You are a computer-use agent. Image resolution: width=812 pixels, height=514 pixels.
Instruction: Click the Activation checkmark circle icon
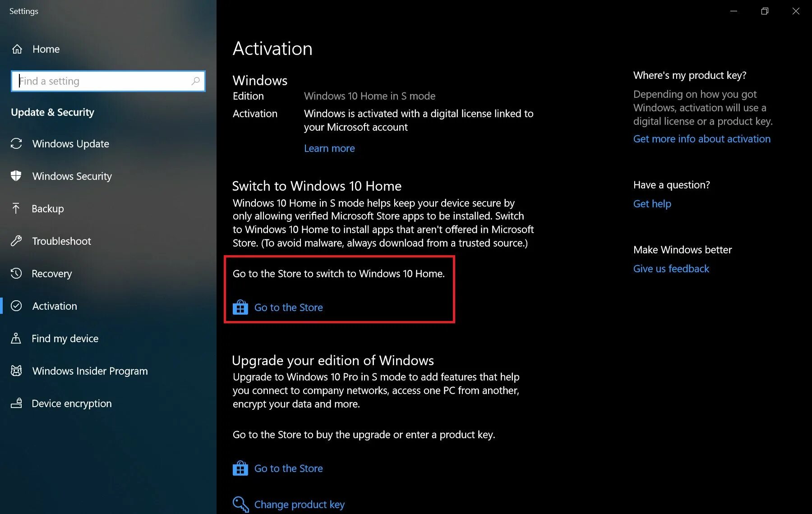pyautogui.click(x=16, y=306)
